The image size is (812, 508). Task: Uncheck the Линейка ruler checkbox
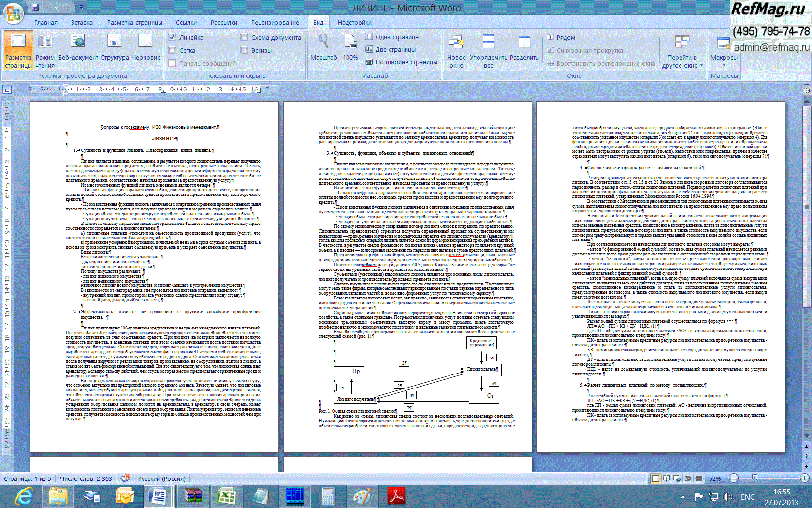pos(173,37)
